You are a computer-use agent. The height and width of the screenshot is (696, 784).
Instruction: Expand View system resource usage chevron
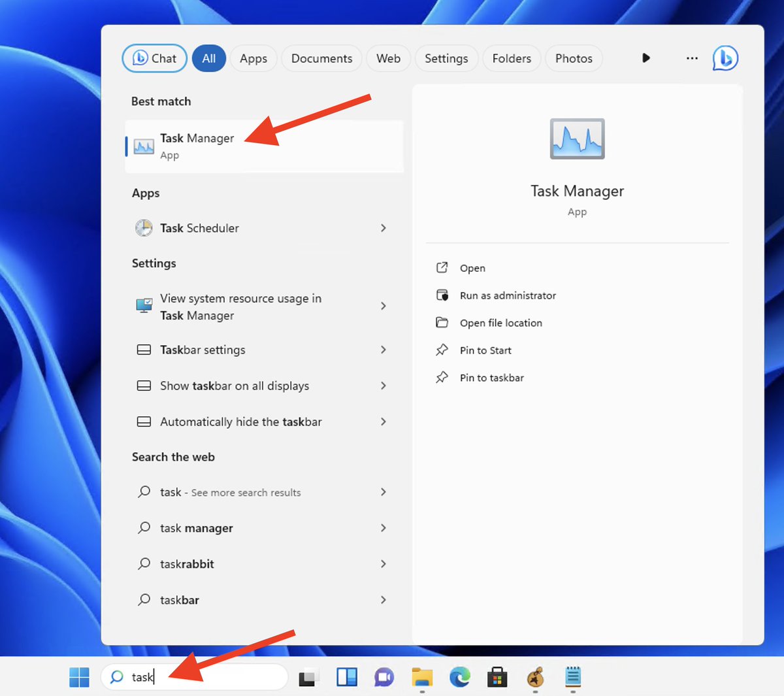[384, 306]
